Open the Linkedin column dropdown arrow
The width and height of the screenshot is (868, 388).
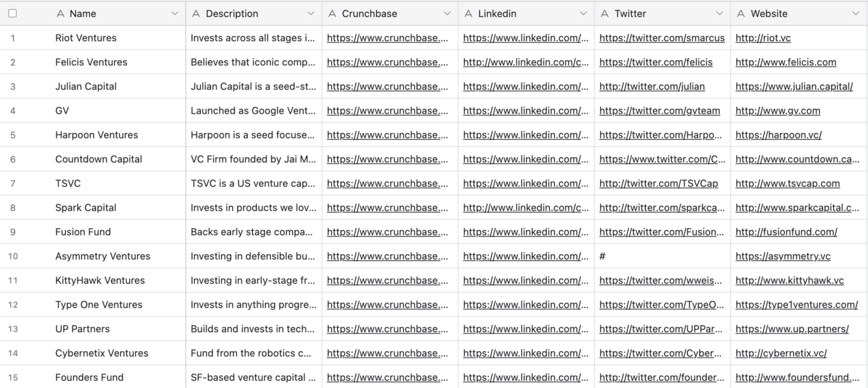coord(583,13)
